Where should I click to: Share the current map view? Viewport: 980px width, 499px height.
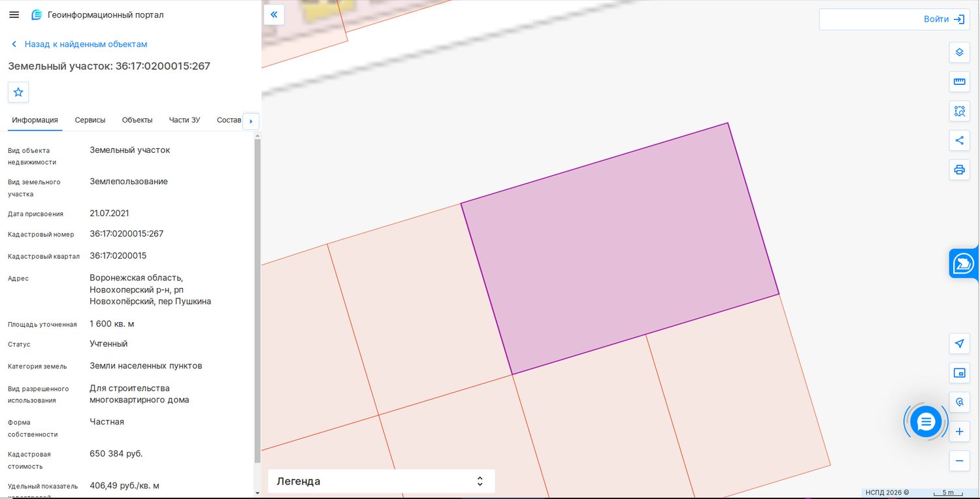click(959, 140)
